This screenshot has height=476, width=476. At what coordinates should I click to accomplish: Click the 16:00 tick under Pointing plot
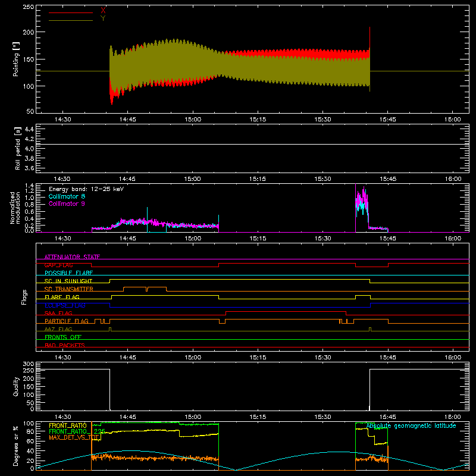coord(453,120)
